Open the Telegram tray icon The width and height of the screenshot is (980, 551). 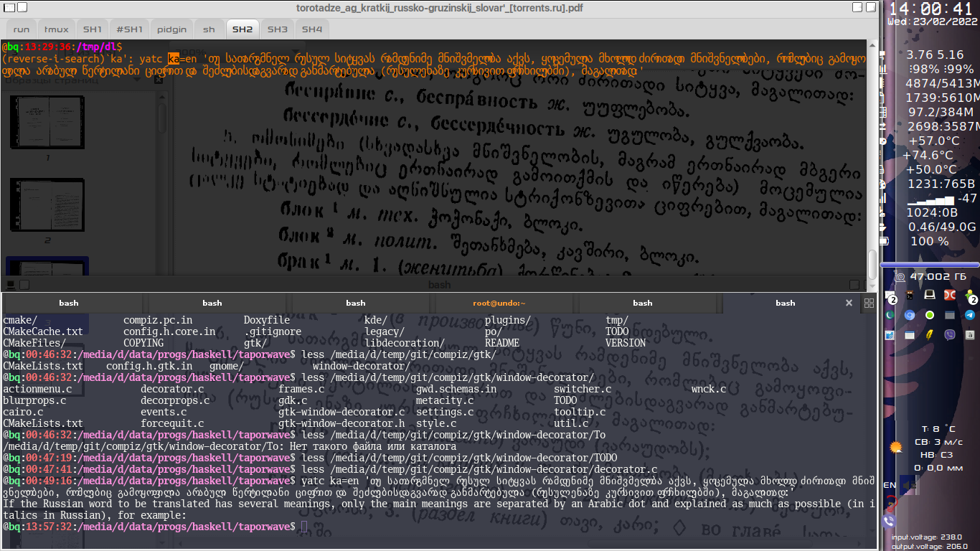970,315
